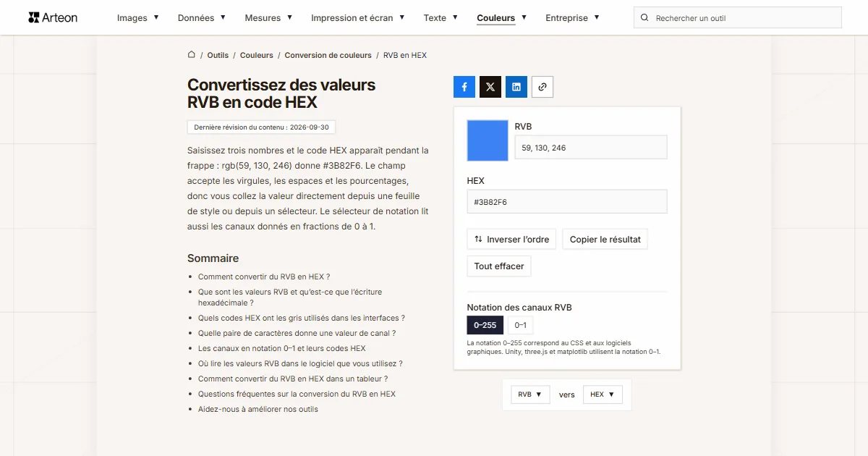Open the Entreprise menu
Screen dimensions: 868x456
(572, 18)
